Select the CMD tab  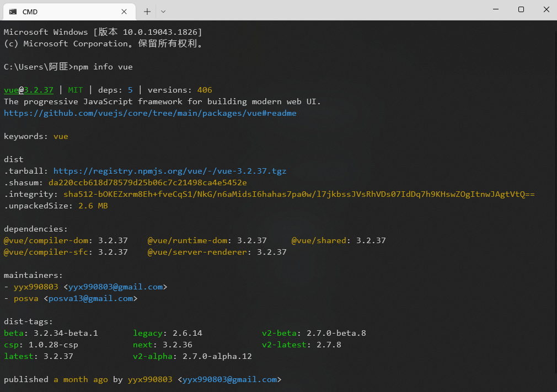(69, 12)
